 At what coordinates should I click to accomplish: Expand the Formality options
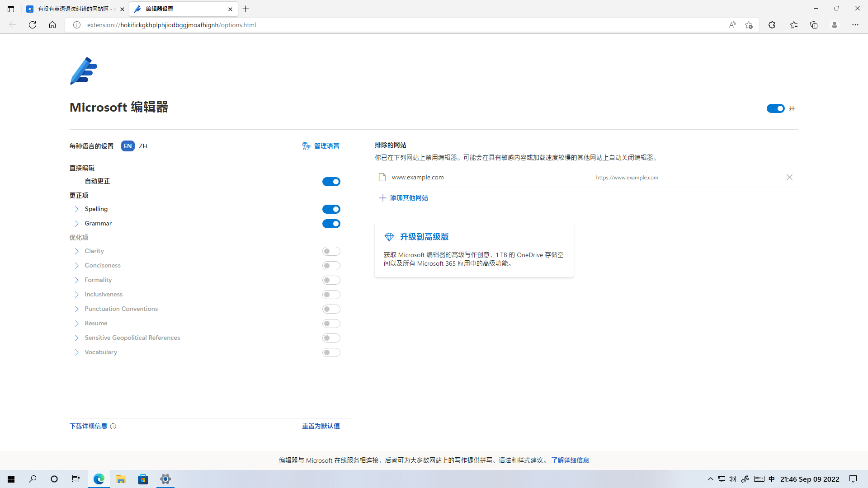[76, 280]
